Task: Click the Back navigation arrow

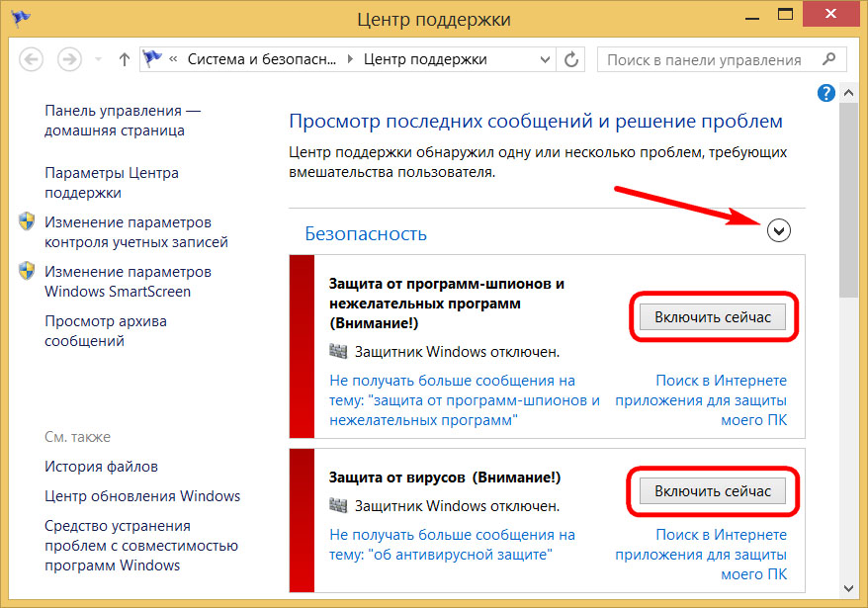Action: 31,59
